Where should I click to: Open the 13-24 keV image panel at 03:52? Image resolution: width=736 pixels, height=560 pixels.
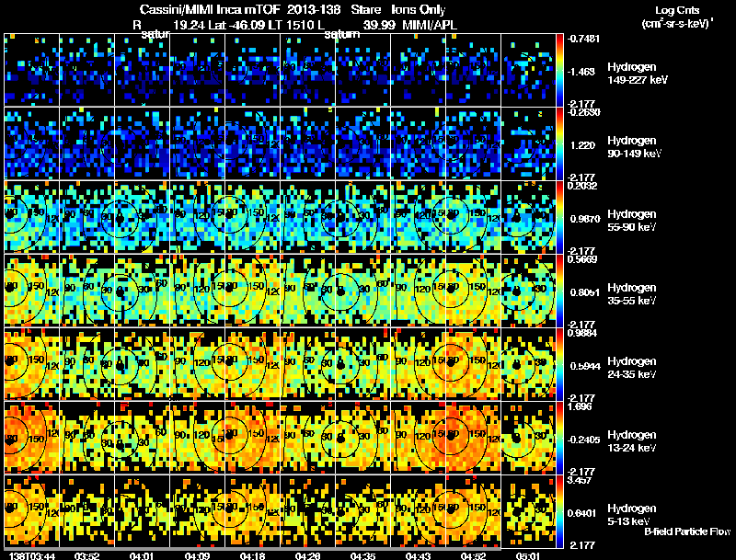86,438
